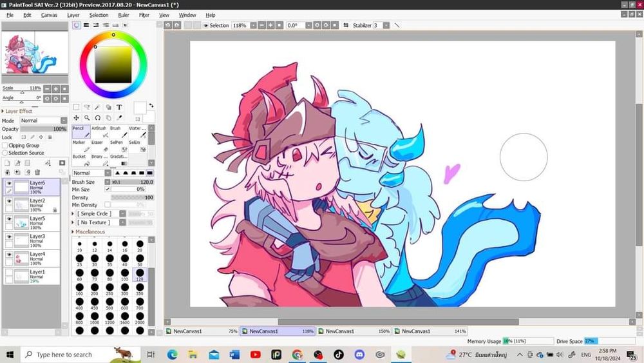Open Discord from the taskbar
The height and width of the screenshot is (363, 644).
pyautogui.click(x=359, y=355)
